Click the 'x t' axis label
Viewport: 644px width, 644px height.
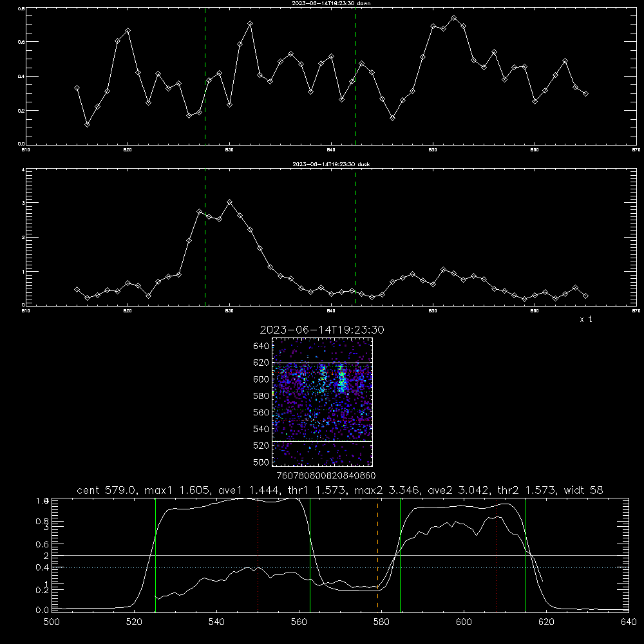click(x=585, y=319)
